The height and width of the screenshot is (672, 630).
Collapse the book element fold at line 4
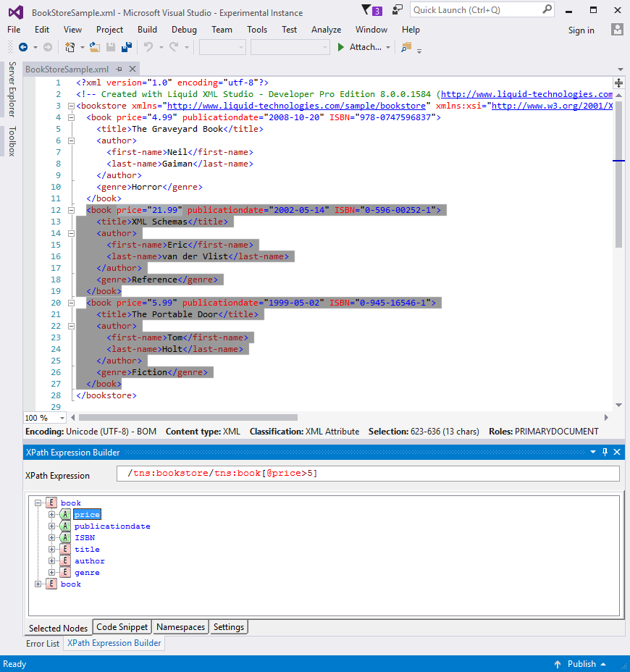tap(72, 117)
